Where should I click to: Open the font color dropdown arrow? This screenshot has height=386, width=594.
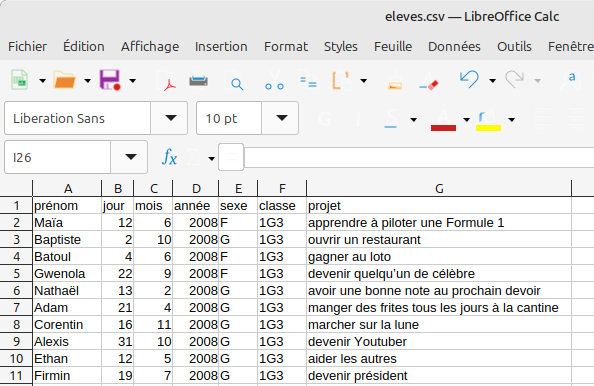tap(466, 120)
